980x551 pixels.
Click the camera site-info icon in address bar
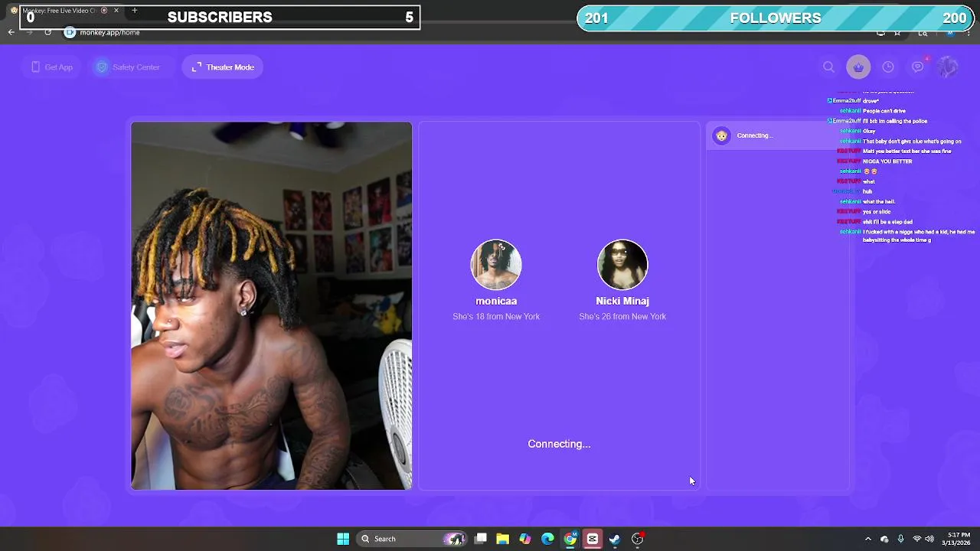70,32
